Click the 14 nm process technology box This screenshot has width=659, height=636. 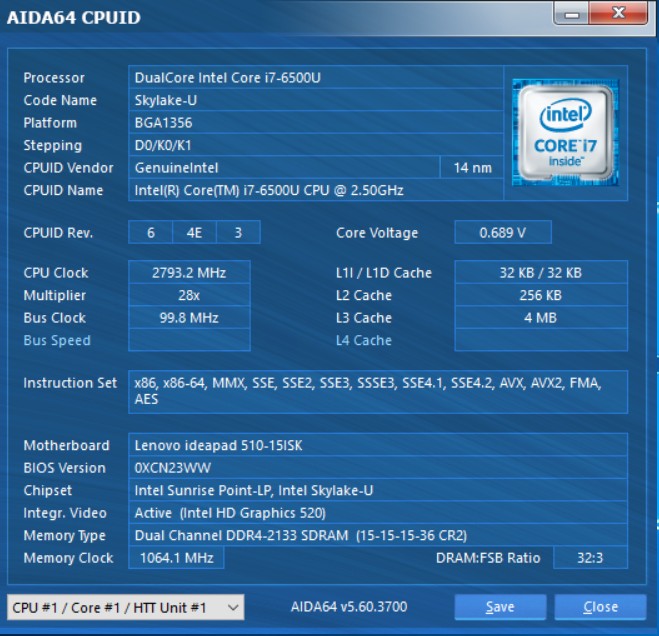coord(473,168)
